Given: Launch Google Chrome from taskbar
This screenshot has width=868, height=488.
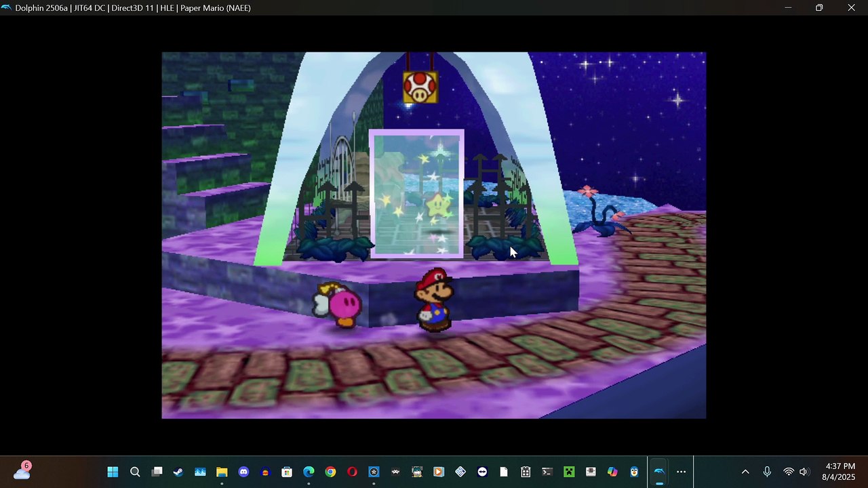Looking at the screenshot, I should (330, 472).
